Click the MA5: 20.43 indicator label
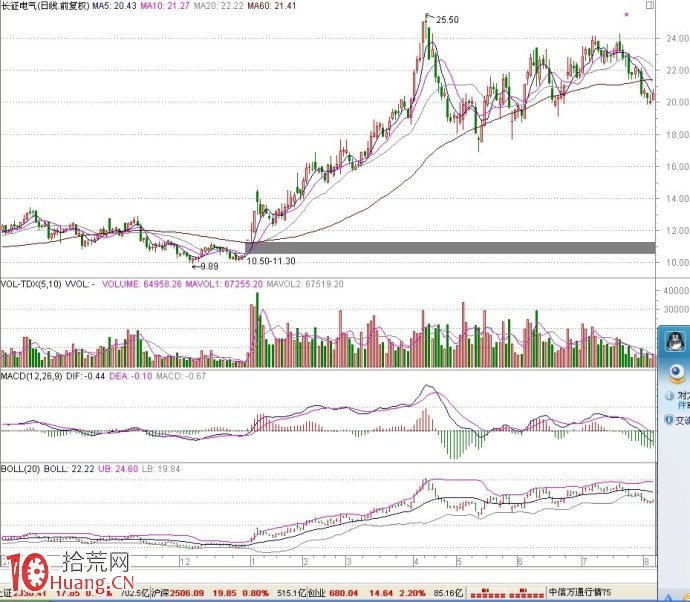 point(114,6)
